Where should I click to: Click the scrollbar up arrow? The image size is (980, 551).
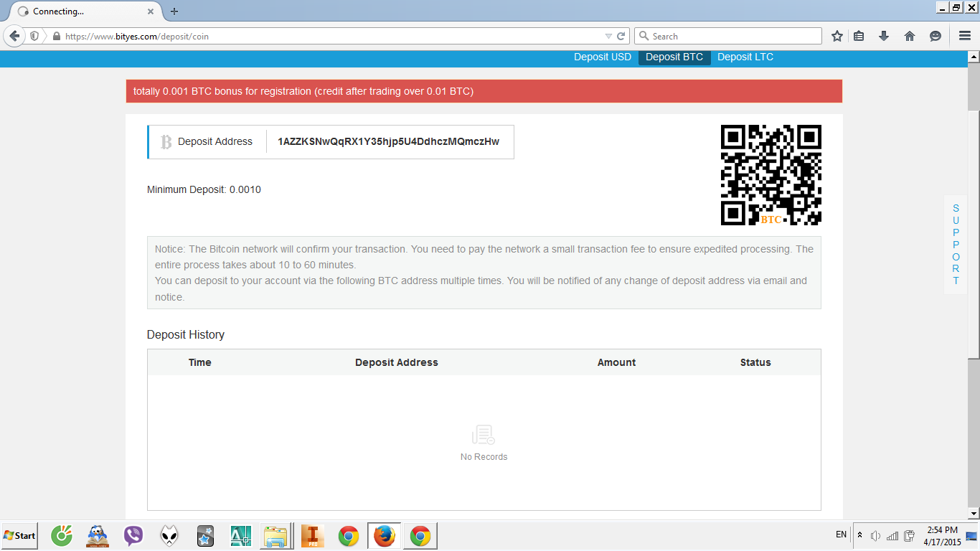[974, 57]
